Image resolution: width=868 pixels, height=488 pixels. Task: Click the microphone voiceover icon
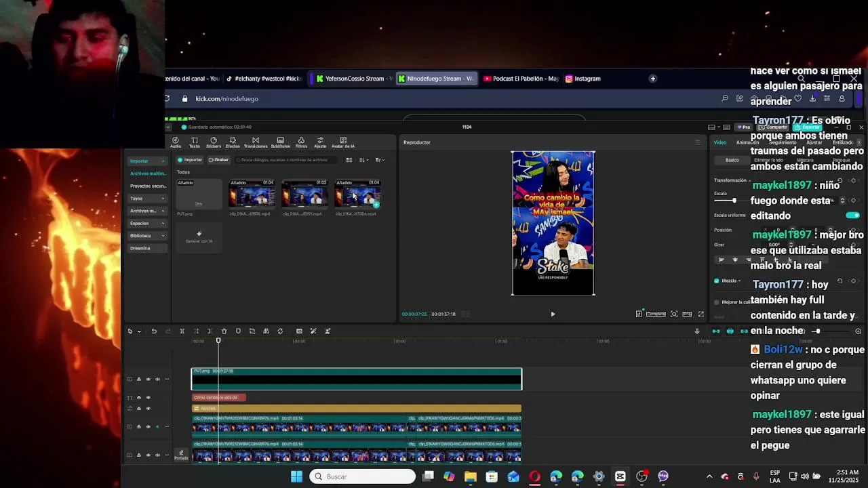[x=696, y=331]
